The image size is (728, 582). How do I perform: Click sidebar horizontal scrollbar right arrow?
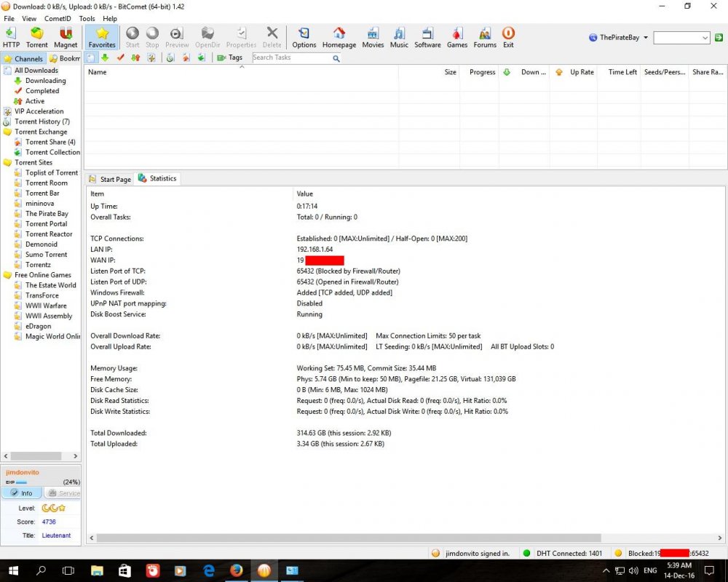76,456
